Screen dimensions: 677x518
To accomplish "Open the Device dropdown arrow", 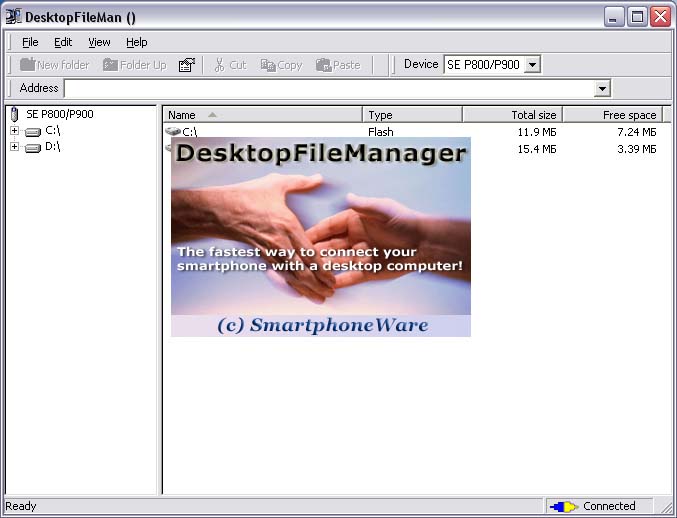I will 532,65.
